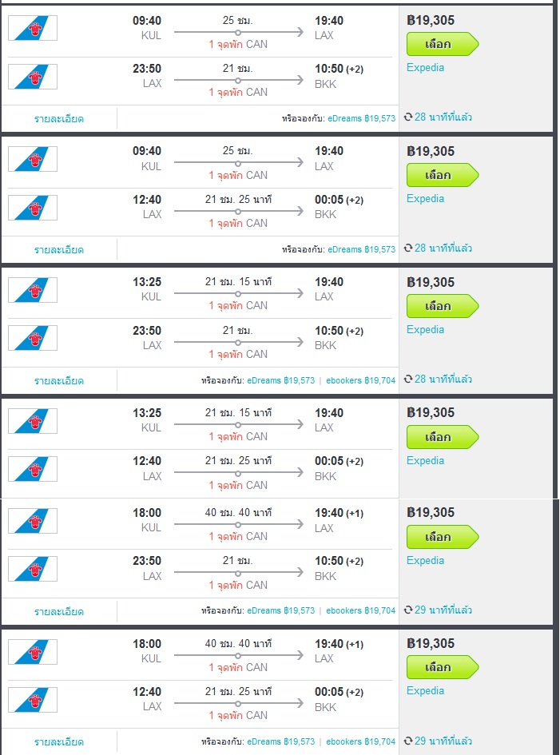Click the Expedia link under the second result's price

pos(425,198)
